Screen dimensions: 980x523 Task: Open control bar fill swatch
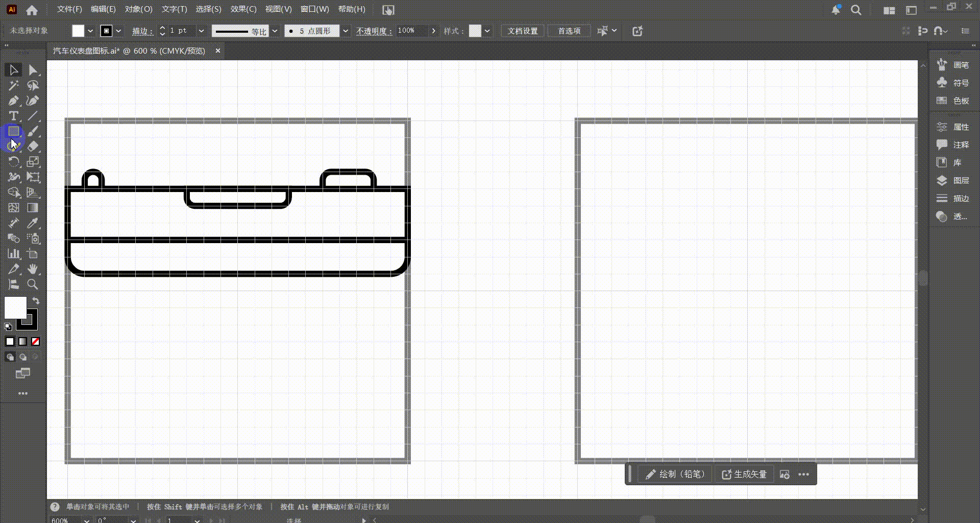(x=78, y=31)
